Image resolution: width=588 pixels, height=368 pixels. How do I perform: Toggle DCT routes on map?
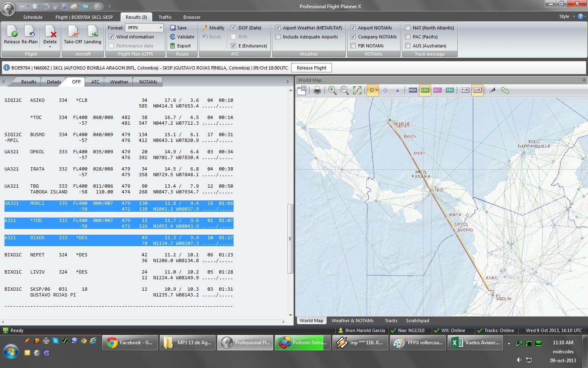click(437, 90)
